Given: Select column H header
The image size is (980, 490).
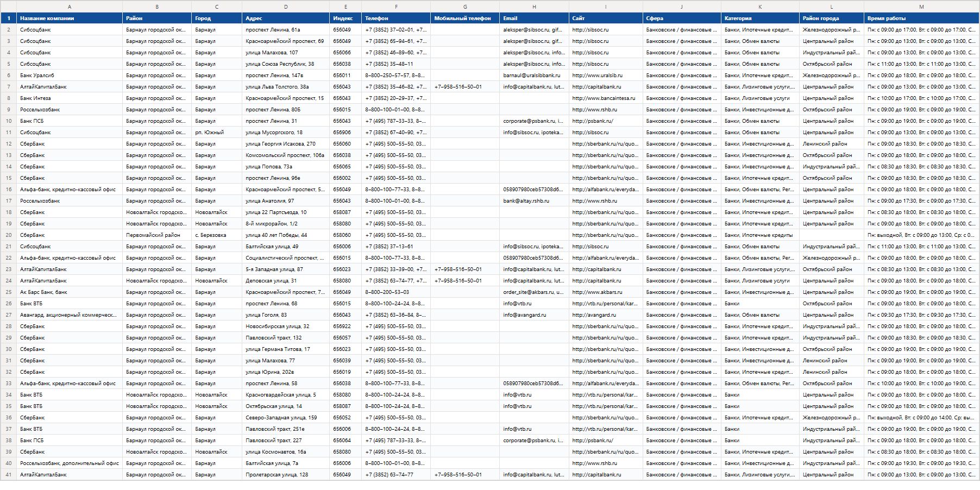Looking at the screenshot, I should point(534,7).
